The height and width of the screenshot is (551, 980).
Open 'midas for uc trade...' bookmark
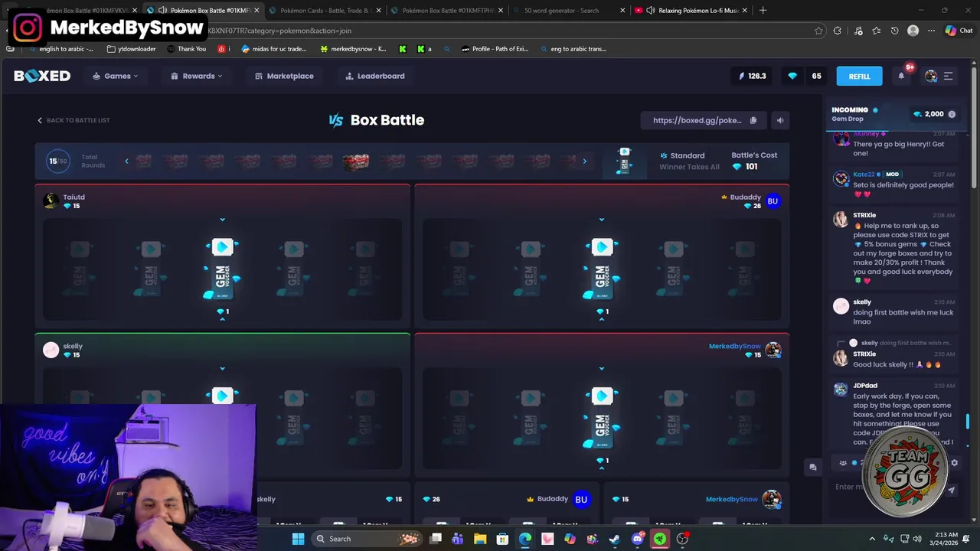274,49
